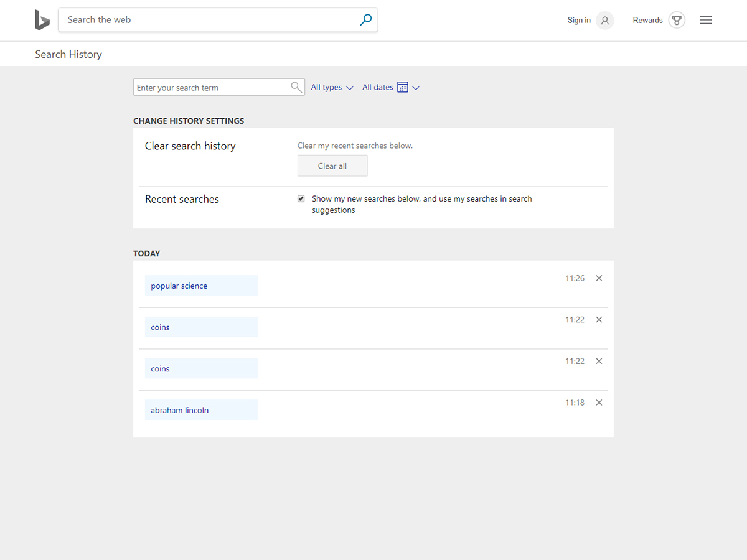This screenshot has height=560, width=747.
Task: Delete the abraham lincoln entry with X
Action: click(x=599, y=403)
